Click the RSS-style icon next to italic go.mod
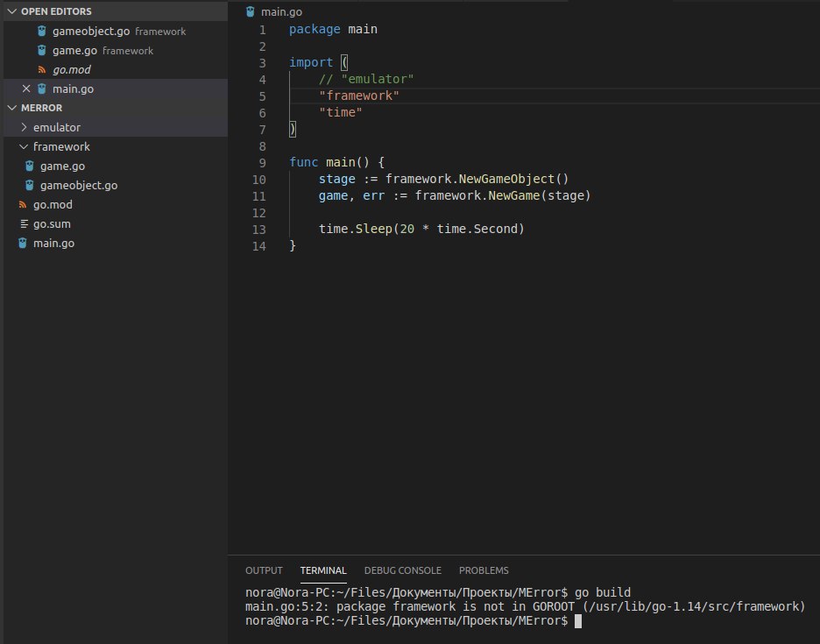The image size is (820, 644). click(x=42, y=70)
